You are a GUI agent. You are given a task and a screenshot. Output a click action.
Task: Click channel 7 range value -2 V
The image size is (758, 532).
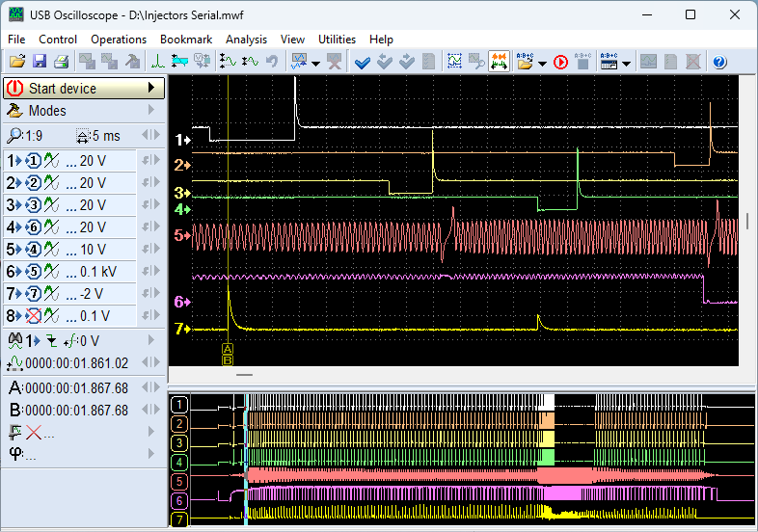[92, 294]
